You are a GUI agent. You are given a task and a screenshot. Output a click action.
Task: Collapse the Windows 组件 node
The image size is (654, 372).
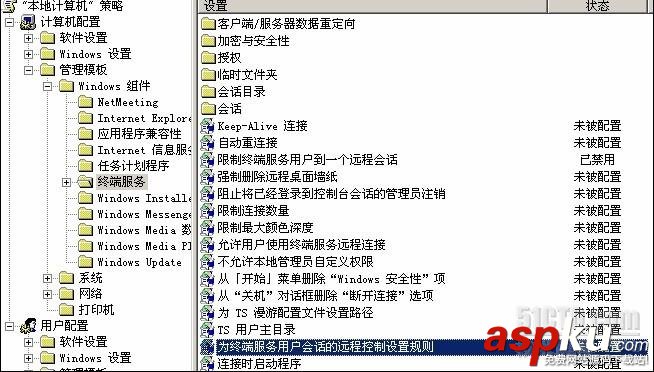tap(48, 86)
